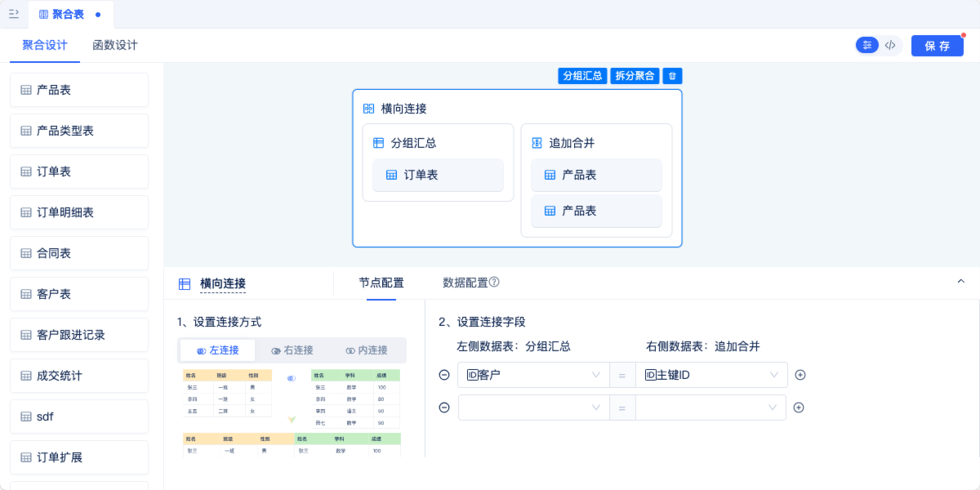Screen dimensions: 980x490
Task: Select sdf in the table list
Action: (x=79, y=416)
